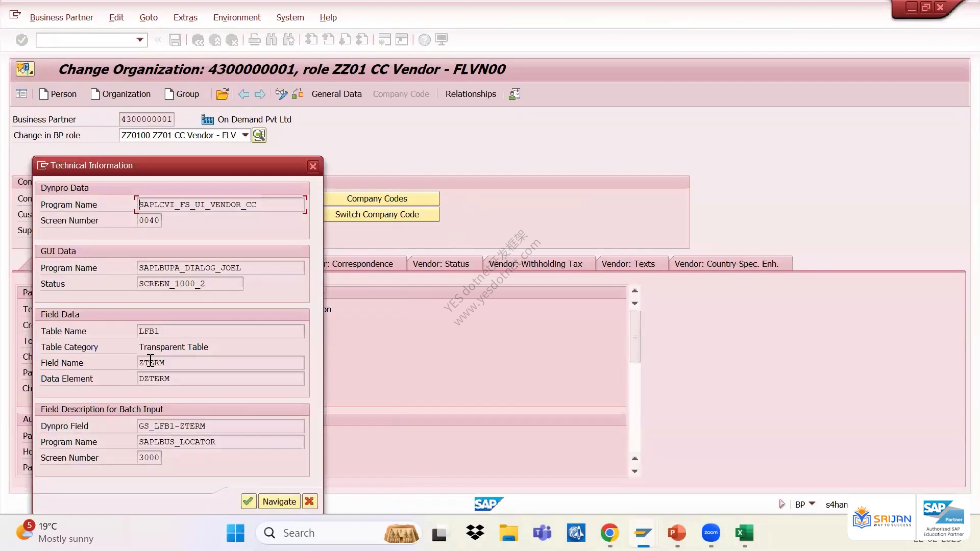Click the Help question mark icon
980x551 pixels.
tap(424, 40)
